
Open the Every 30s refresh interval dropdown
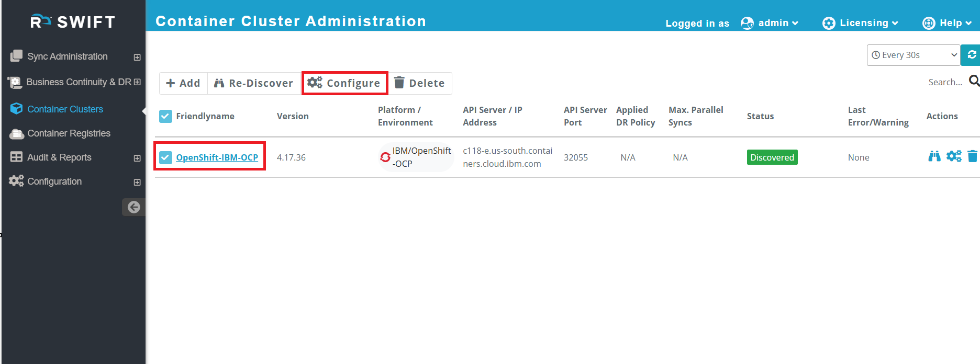click(x=914, y=55)
